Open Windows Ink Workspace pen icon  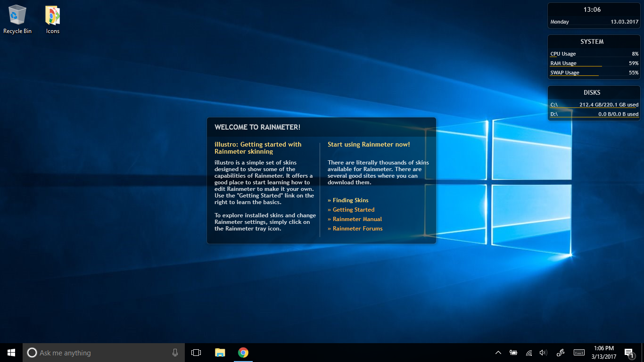(x=561, y=353)
